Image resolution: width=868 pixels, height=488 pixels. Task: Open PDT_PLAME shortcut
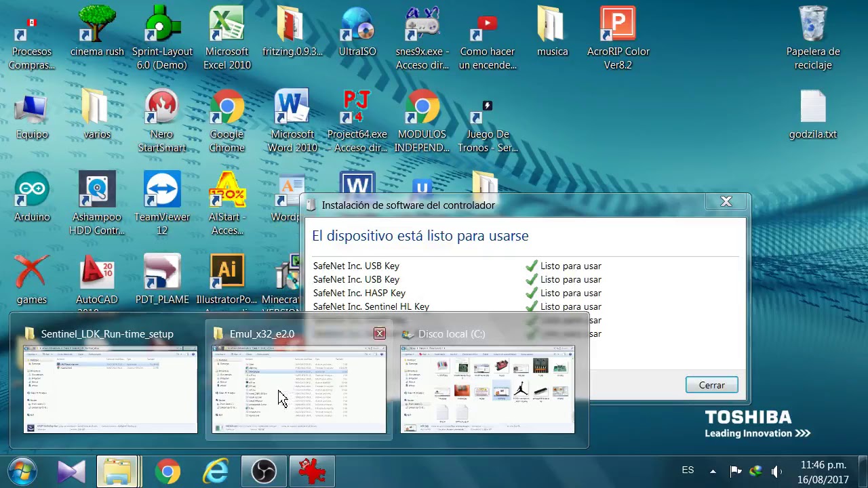[162, 281]
